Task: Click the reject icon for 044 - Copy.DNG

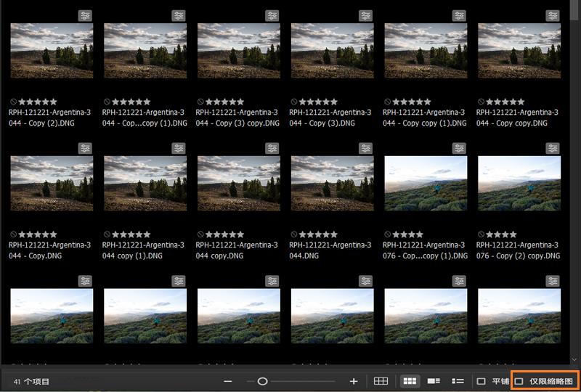Action: pos(13,234)
